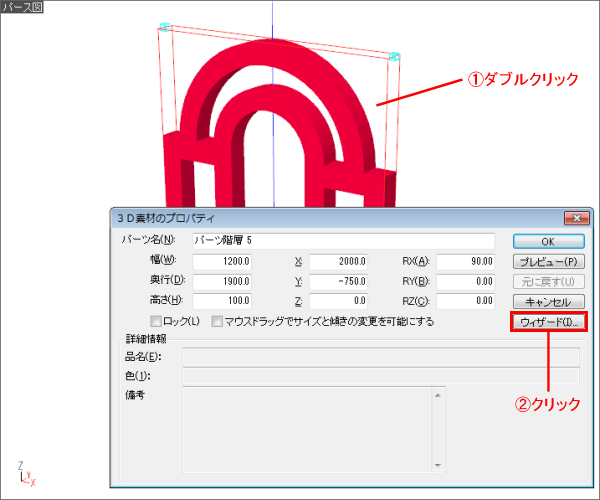
Task: Select the Y coordinate field showing -750.0
Action: click(340, 281)
